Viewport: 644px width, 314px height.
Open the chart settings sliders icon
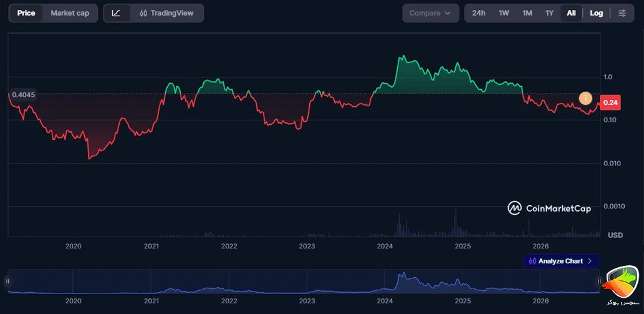click(622, 13)
